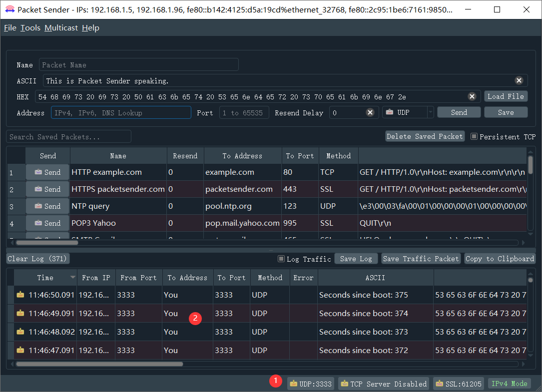The height and width of the screenshot is (392, 542).
Task: Select 'Seconds since boot: 375' cell
Action: [x=375, y=295]
